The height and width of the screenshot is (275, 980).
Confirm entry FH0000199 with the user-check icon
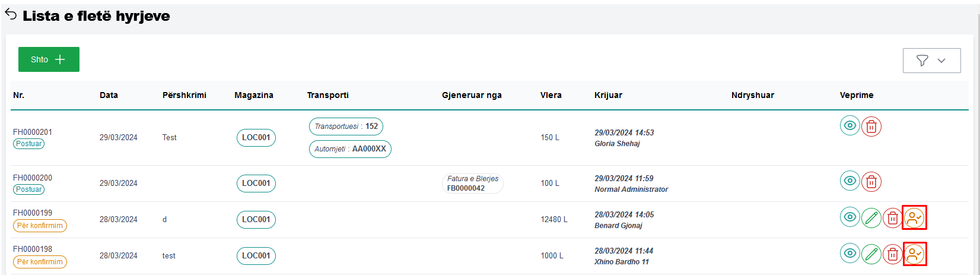point(914,218)
